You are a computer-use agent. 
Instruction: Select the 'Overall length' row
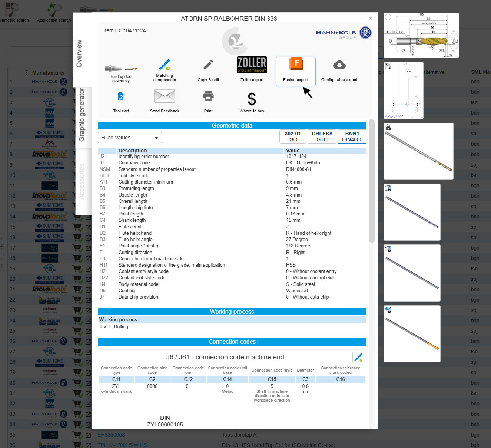[232, 201]
